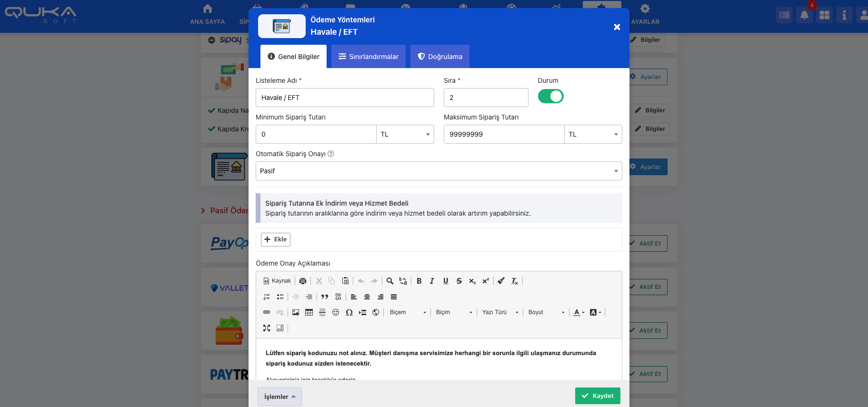Insert a special character (Omega icon)
This screenshot has height=407, width=868.
tap(349, 312)
